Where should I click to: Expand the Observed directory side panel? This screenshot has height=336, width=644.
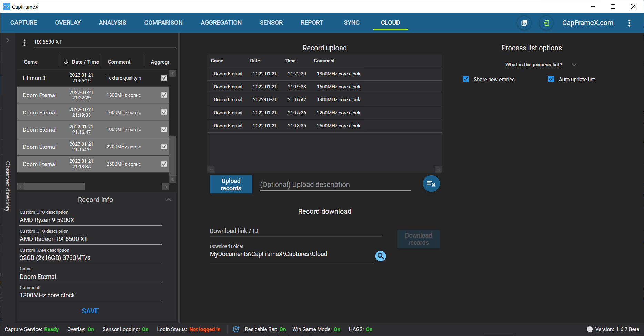[x=8, y=40]
